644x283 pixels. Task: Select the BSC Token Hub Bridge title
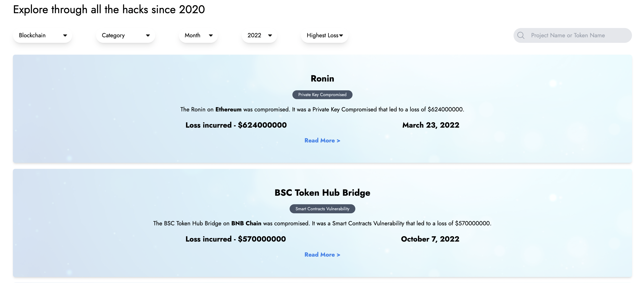coord(322,193)
